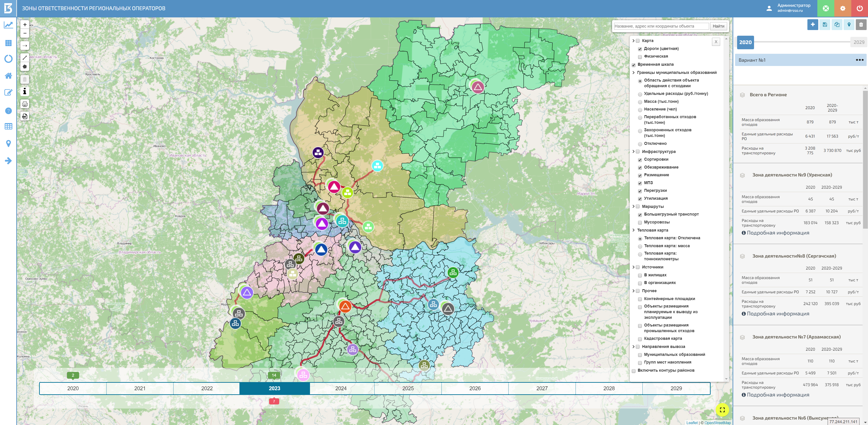Zoom in the map with the plus button
This screenshot has width=868, height=425.
click(x=25, y=25)
